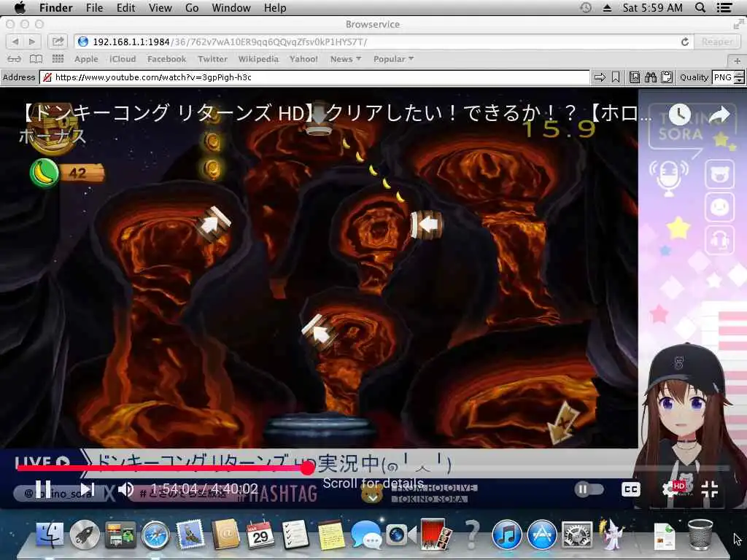747x560 pixels.
Task: Open Top Sites grid icon
Action: [58, 59]
